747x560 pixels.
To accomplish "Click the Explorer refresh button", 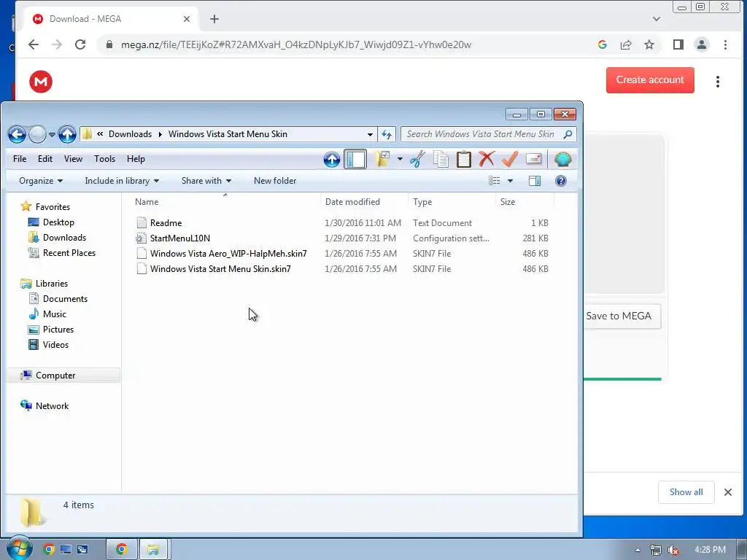I will click(x=387, y=134).
